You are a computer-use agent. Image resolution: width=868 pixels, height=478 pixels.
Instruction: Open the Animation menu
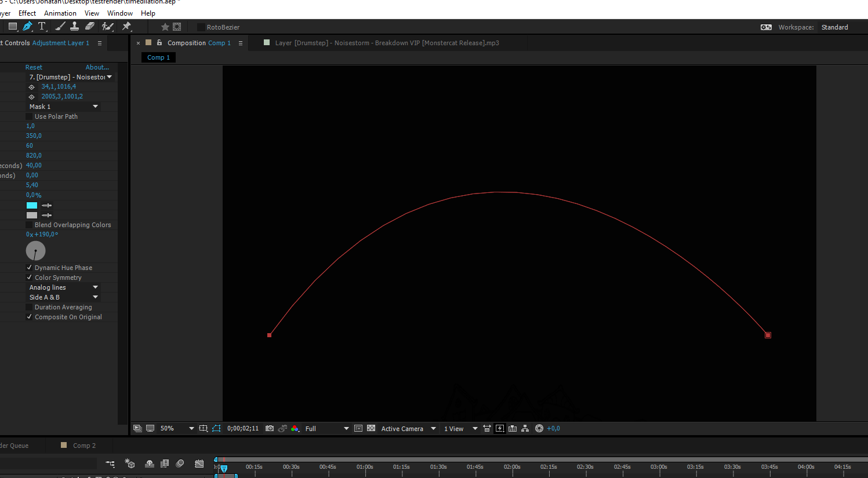60,13
